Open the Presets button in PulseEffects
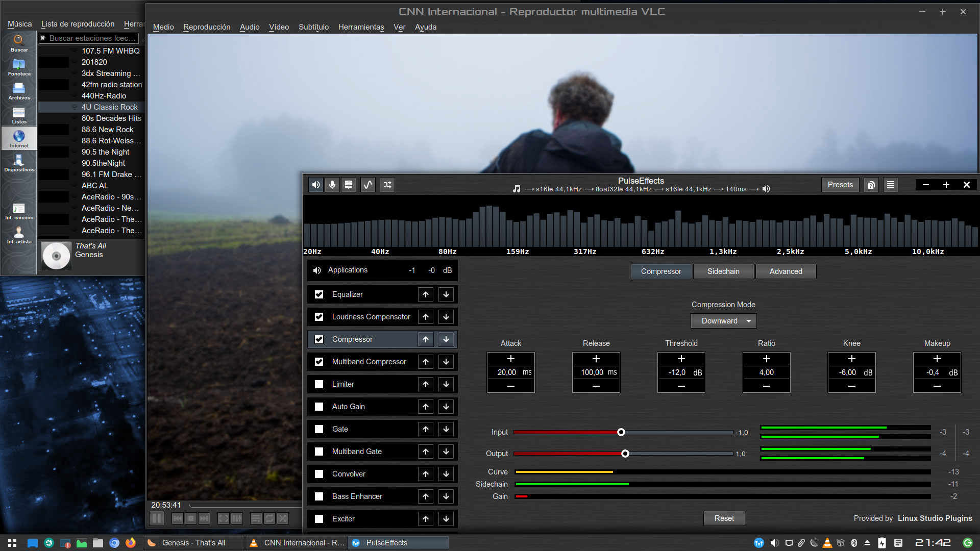The image size is (980, 551). coord(840,185)
